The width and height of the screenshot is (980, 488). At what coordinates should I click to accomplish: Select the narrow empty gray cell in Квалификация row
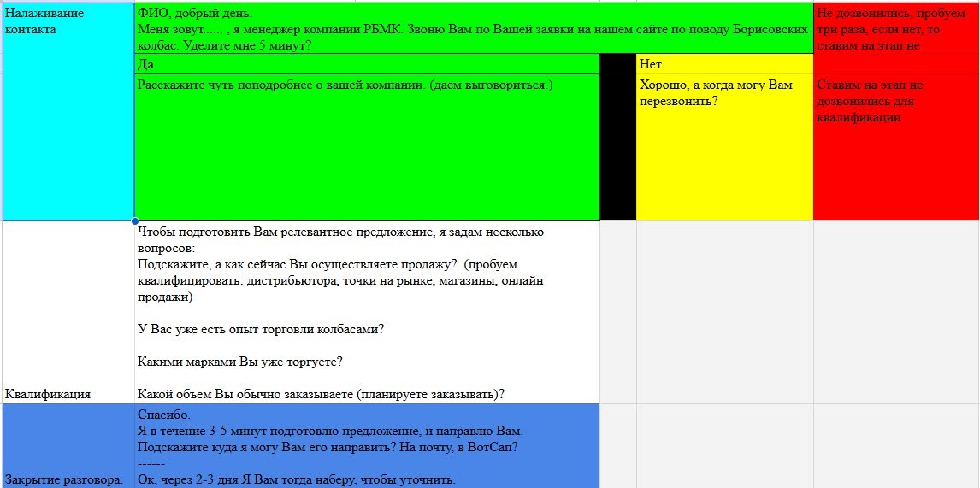tap(617, 312)
